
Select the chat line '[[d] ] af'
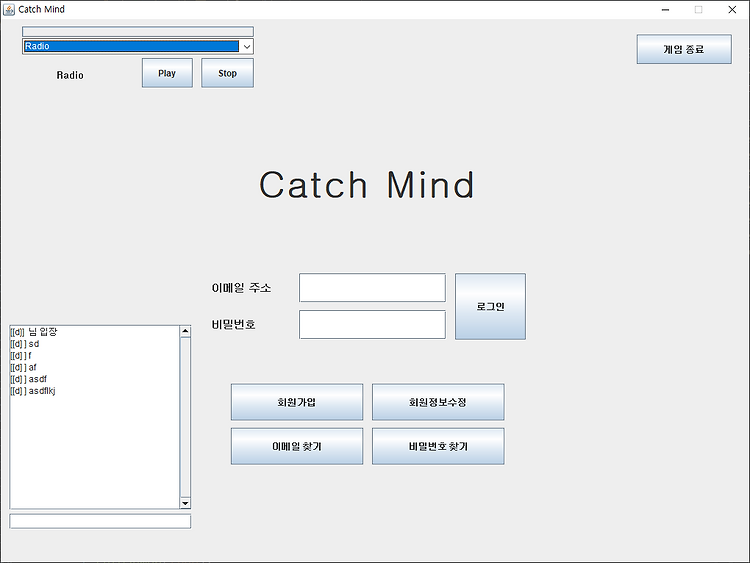tap(23, 367)
